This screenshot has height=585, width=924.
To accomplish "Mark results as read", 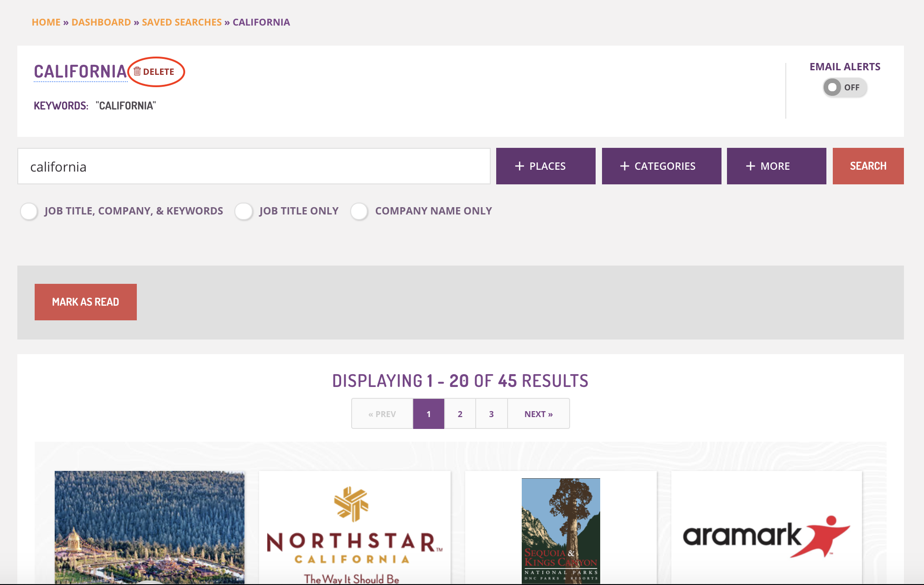I will point(86,302).
